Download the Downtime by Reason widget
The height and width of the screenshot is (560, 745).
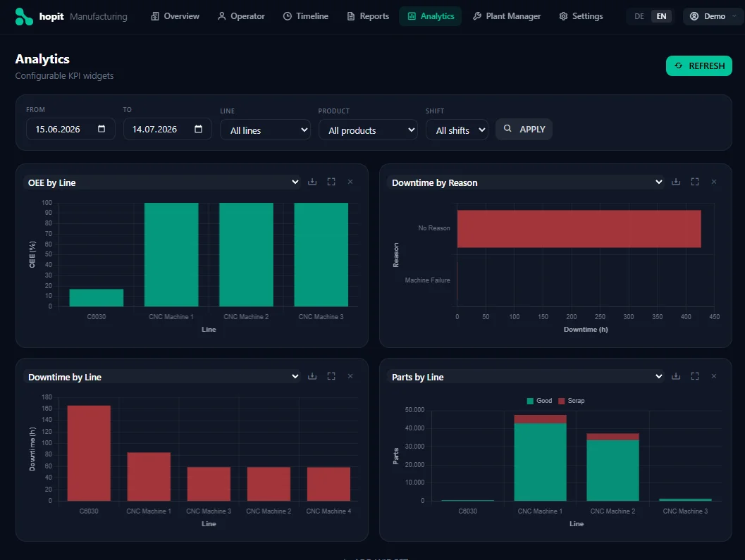(x=676, y=182)
